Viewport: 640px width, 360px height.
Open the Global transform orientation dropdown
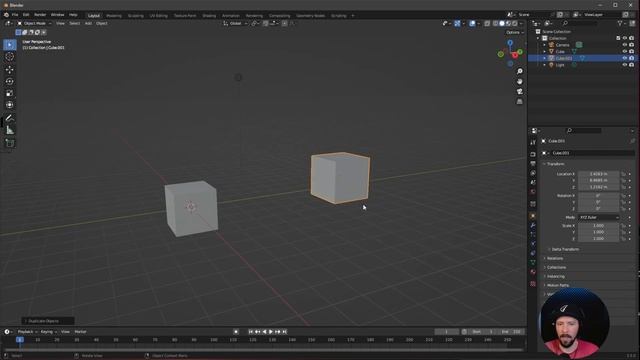click(x=236, y=24)
